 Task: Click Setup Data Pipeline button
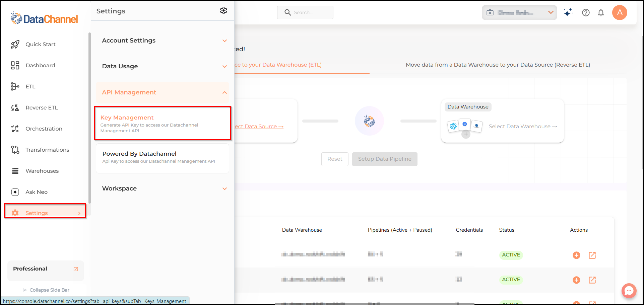coord(385,159)
